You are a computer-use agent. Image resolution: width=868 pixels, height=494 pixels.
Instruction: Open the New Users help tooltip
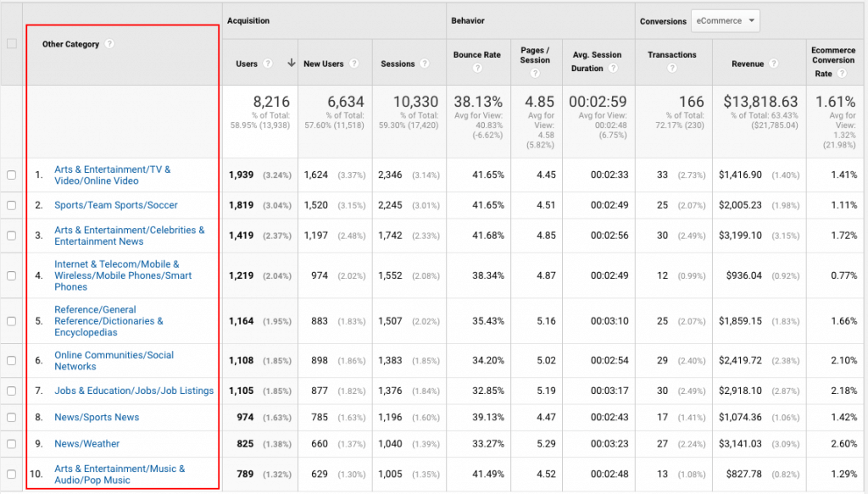(x=354, y=64)
